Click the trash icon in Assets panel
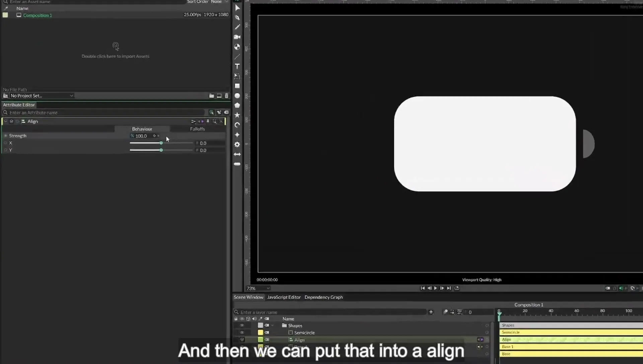The image size is (643, 364). [226, 96]
